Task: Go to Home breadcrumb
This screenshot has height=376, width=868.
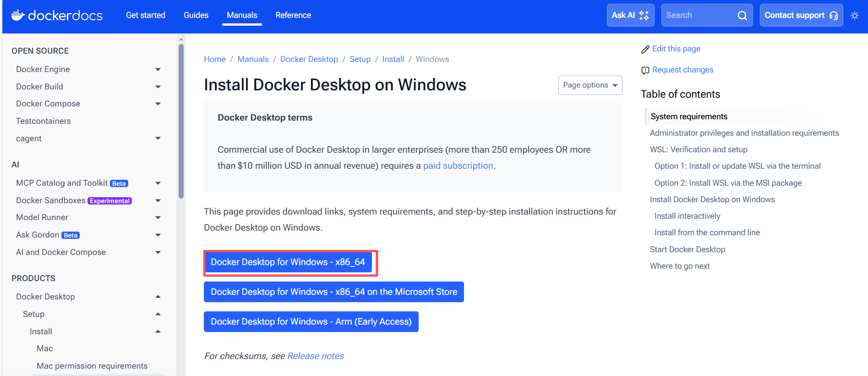Action: [x=215, y=59]
